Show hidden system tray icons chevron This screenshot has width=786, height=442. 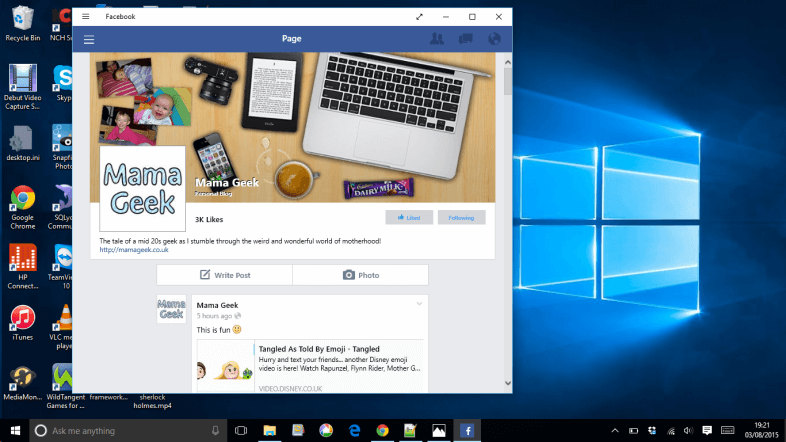click(x=615, y=430)
